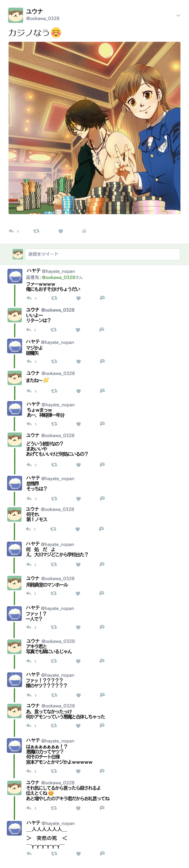189x868 pixels.
Task: Like the main tweet with the heart icon
Action: (x=60, y=231)
